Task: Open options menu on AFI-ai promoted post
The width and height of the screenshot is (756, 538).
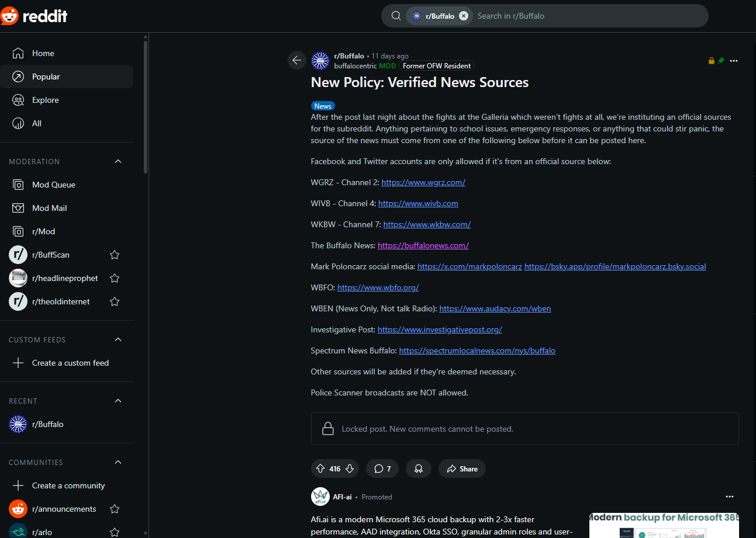Action: pos(729,497)
